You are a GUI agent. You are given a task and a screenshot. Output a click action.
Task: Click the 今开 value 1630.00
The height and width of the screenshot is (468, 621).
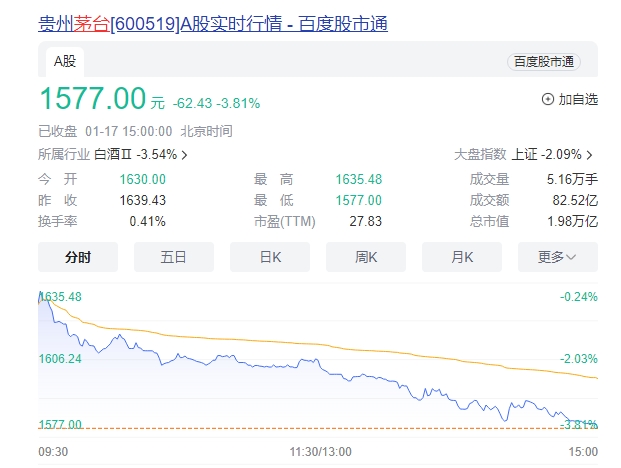tap(143, 179)
